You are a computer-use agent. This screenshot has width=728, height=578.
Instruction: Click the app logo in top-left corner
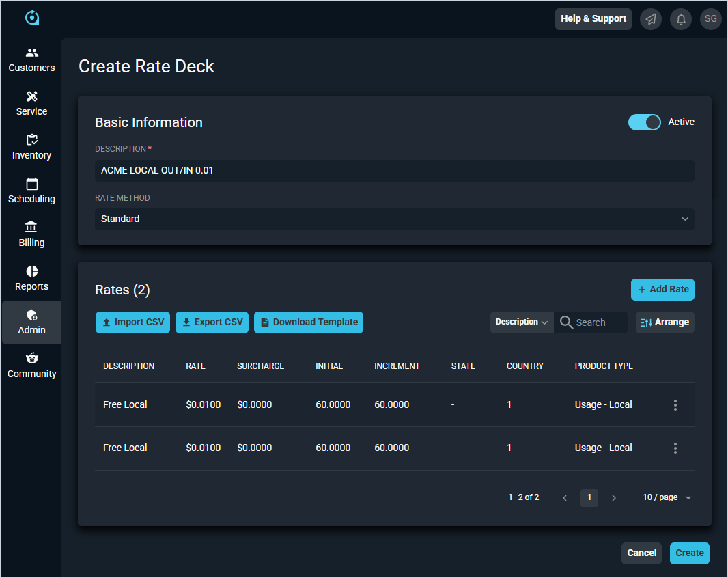click(31, 18)
